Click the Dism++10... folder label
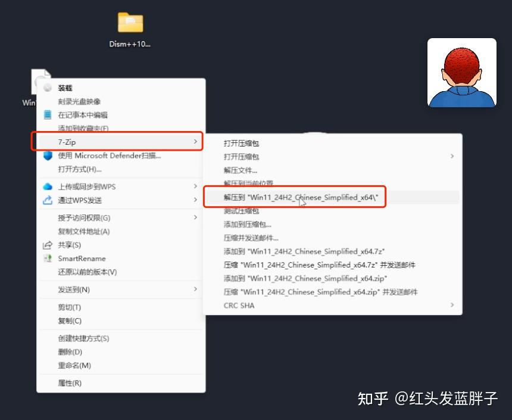 click(130, 44)
